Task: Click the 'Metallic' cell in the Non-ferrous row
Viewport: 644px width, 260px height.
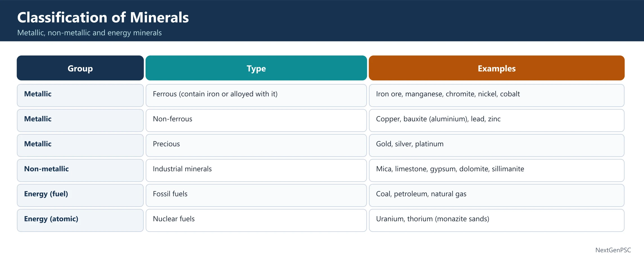Action: [x=80, y=120]
